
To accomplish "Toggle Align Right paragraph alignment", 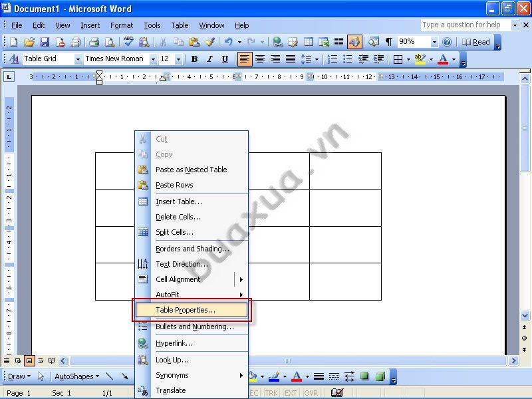I will [x=275, y=59].
